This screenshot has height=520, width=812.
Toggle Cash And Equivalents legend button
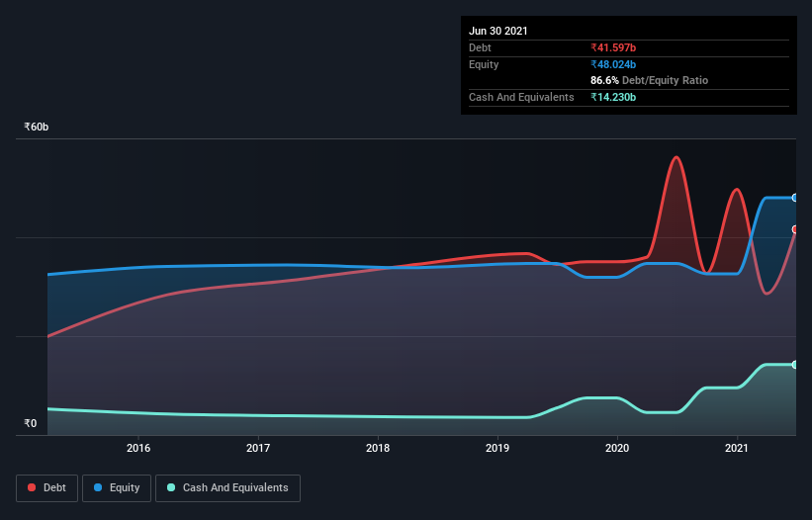click(227, 488)
